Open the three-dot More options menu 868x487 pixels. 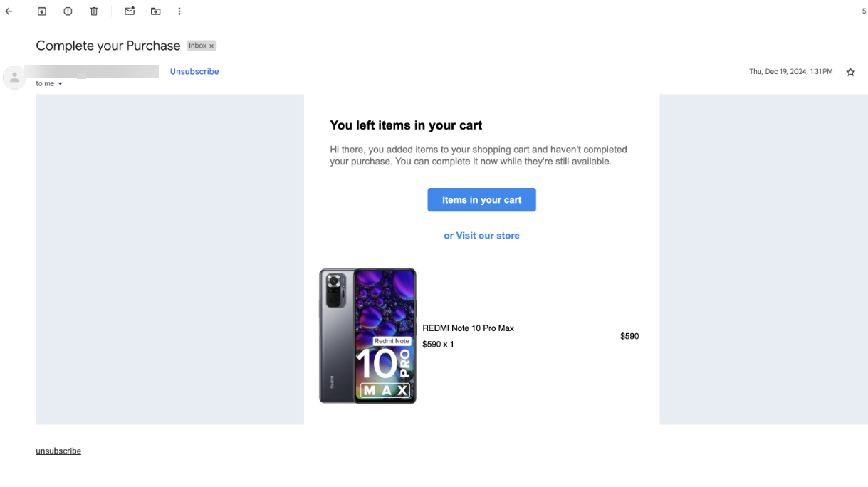[x=179, y=11]
